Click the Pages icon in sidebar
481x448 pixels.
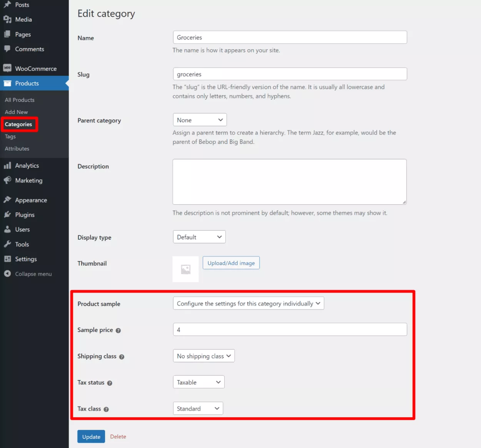(x=7, y=34)
